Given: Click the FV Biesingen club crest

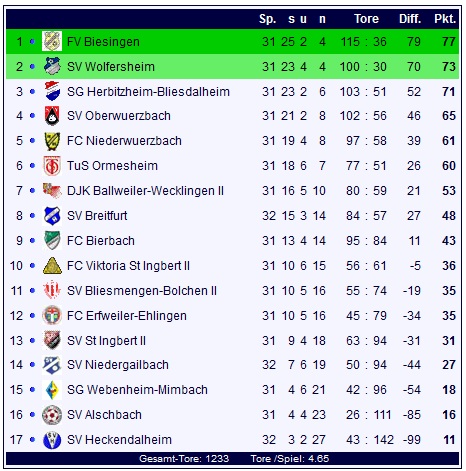Looking at the screenshot, I should [x=52, y=41].
